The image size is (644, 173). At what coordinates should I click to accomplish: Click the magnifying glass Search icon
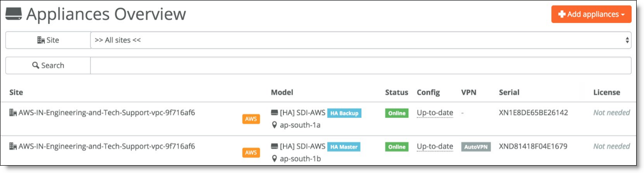[35, 65]
